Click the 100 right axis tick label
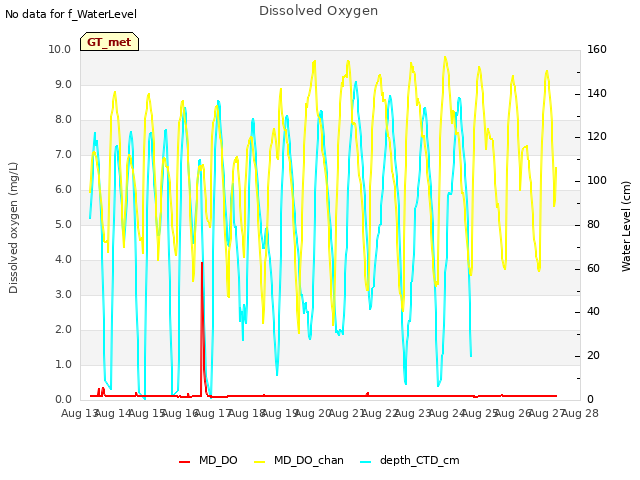 (x=597, y=180)
